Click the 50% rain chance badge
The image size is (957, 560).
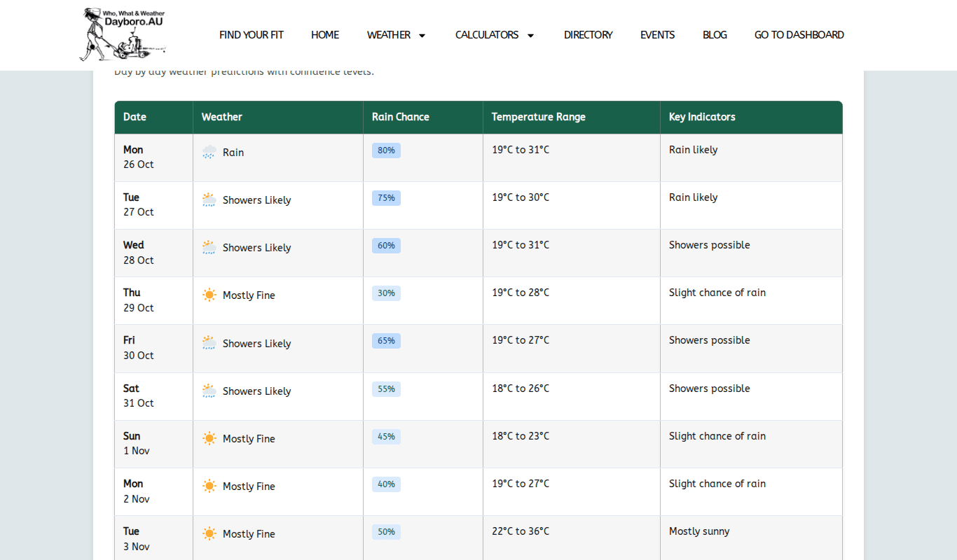(386, 532)
